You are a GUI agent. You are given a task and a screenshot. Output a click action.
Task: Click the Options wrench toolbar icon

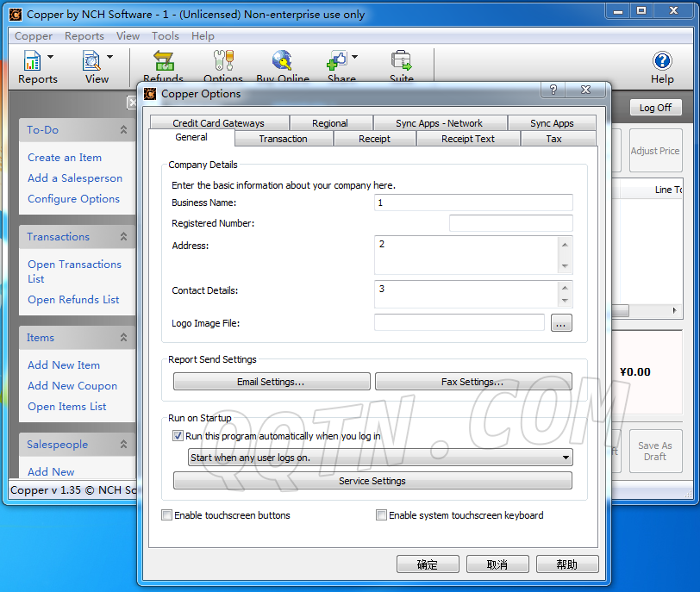point(222,61)
